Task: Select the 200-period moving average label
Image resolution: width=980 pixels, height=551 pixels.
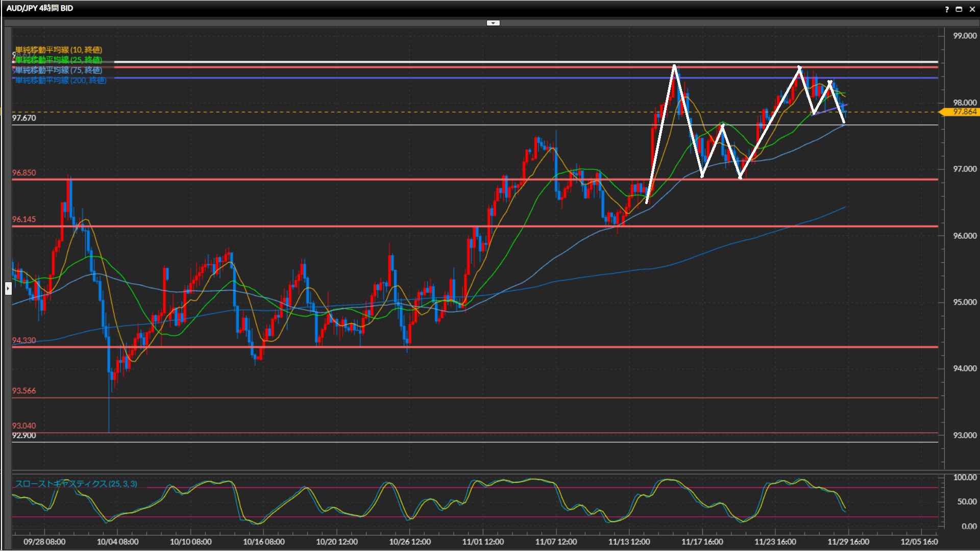Action: point(60,80)
